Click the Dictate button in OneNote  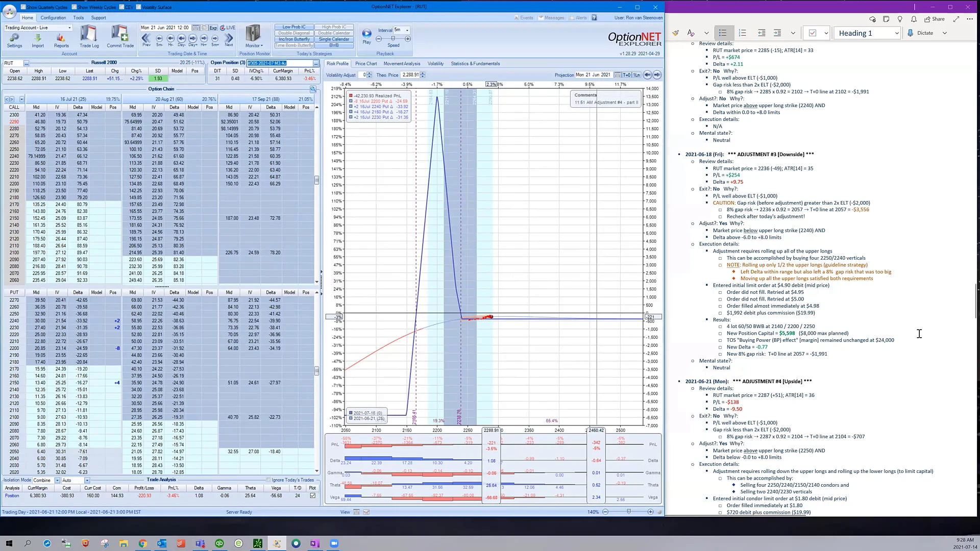(920, 33)
